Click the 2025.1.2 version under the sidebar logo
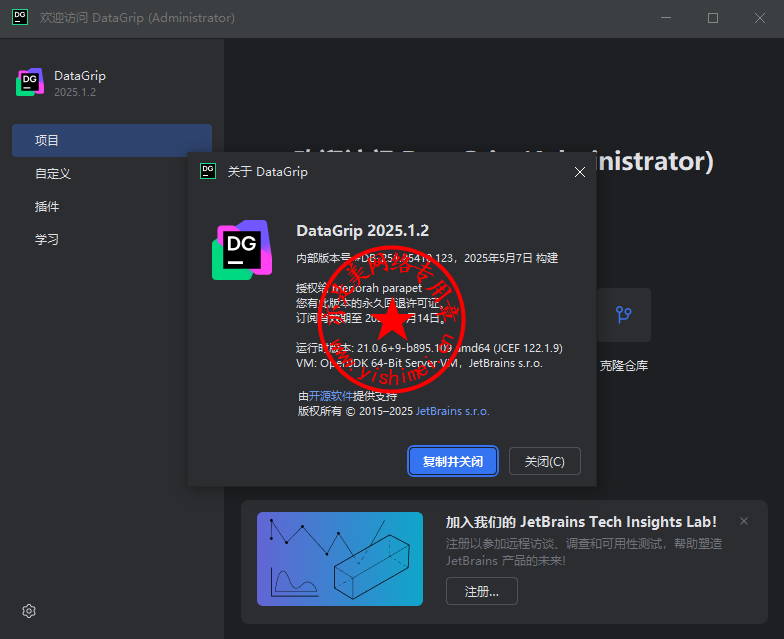Image resolution: width=784 pixels, height=639 pixels. point(75,92)
